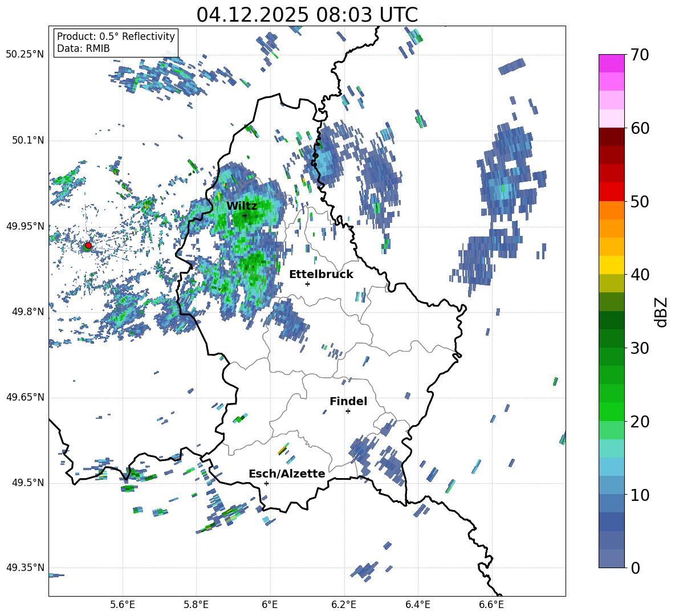Image resolution: width=675 pixels, height=616 pixels.
Task: Click the Ettelbruck station cross marker
Action: (307, 284)
